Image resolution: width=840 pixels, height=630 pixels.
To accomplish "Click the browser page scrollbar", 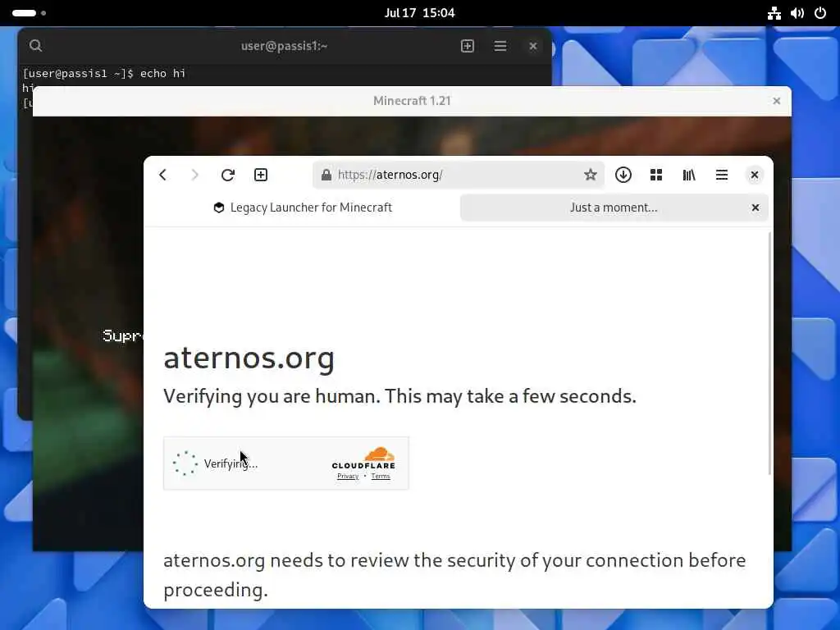I will 769,354.
